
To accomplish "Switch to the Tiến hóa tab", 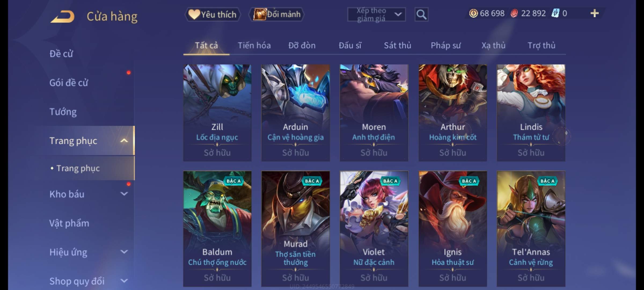I will click(x=254, y=45).
